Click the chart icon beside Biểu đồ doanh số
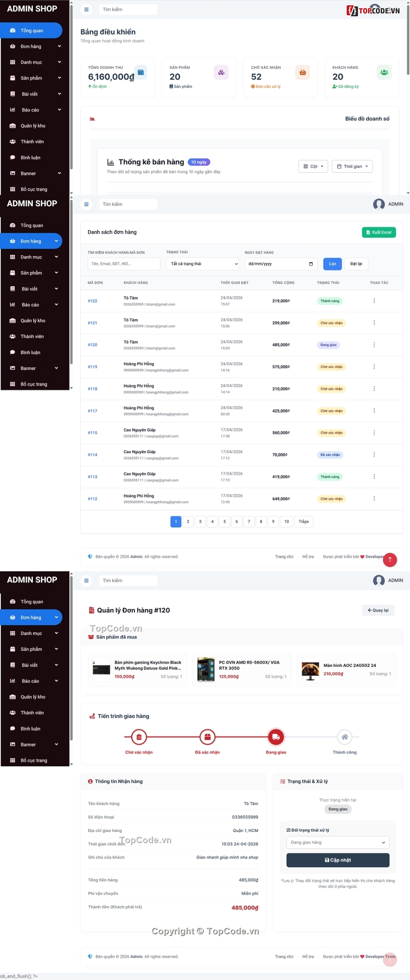The height and width of the screenshot is (980, 410). pyautogui.click(x=92, y=119)
